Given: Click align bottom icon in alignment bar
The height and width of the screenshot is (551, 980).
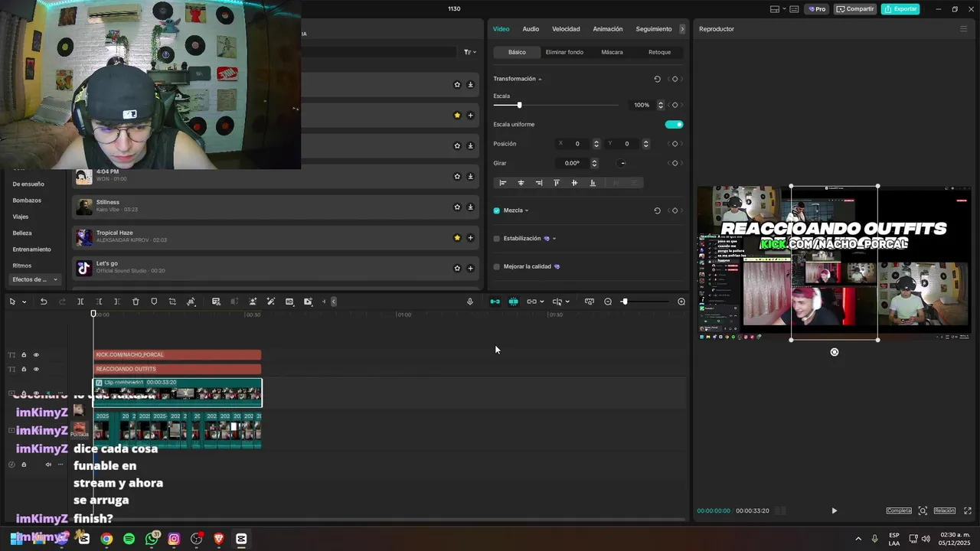Looking at the screenshot, I should pos(593,183).
